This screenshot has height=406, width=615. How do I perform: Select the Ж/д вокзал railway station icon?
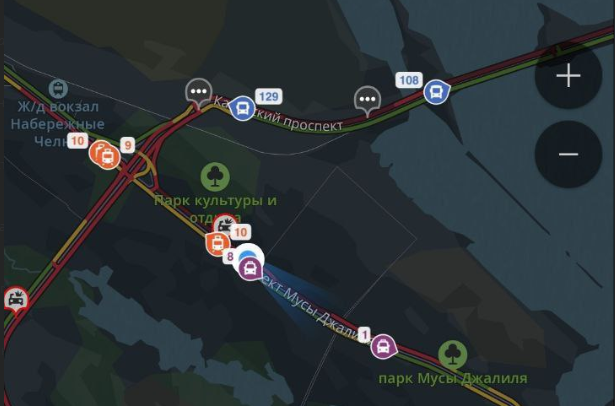pos(58,89)
